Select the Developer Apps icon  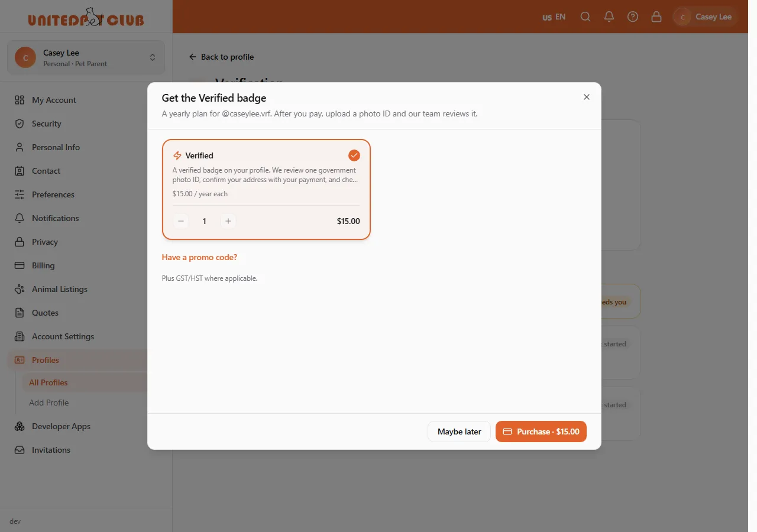[x=20, y=426]
